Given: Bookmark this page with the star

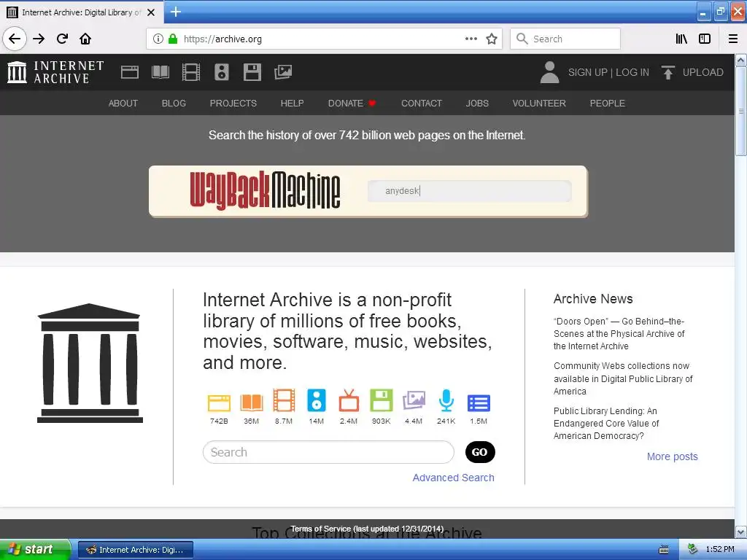Looking at the screenshot, I should click(x=492, y=39).
